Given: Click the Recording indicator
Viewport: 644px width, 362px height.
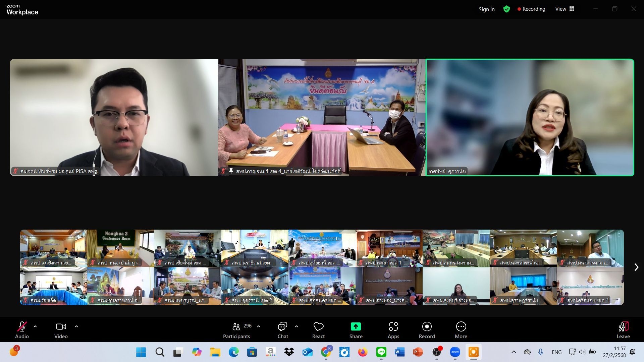Looking at the screenshot, I should pyautogui.click(x=531, y=9).
